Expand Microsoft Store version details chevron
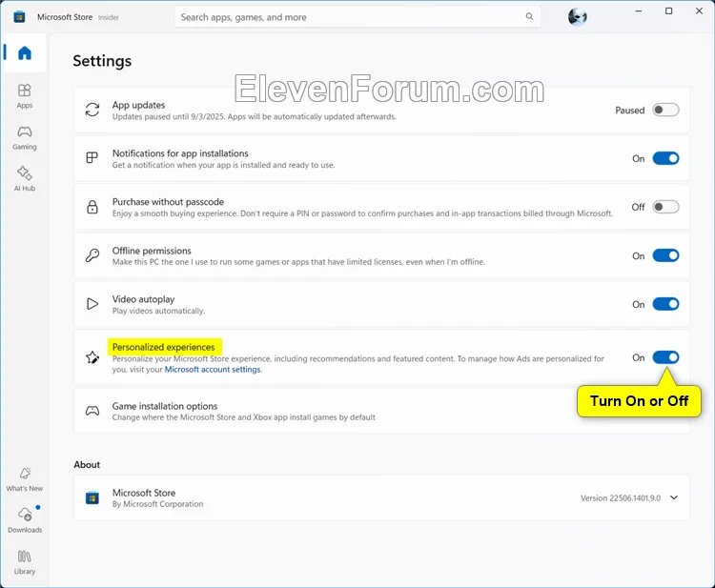The height and width of the screenshot is (588, 715). 674,497
